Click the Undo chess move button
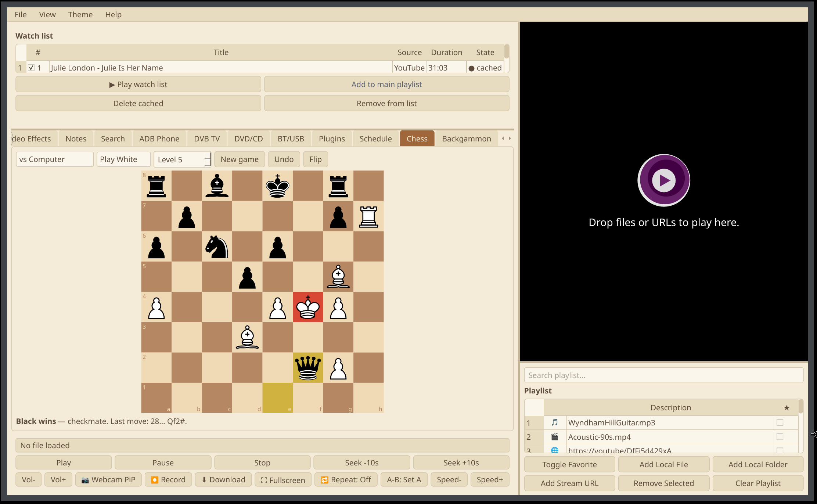The image size is (817, 504). coord(284,159)
